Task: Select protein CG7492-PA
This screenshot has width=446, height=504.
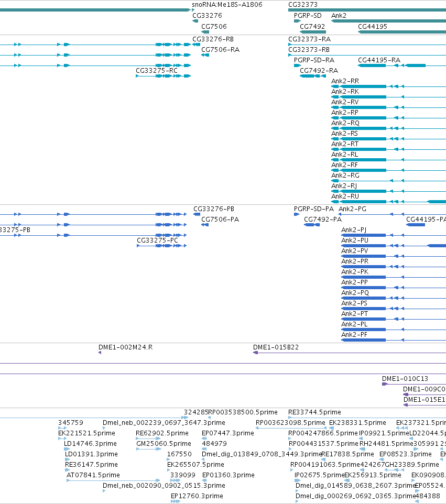Action: pos(322,219)
